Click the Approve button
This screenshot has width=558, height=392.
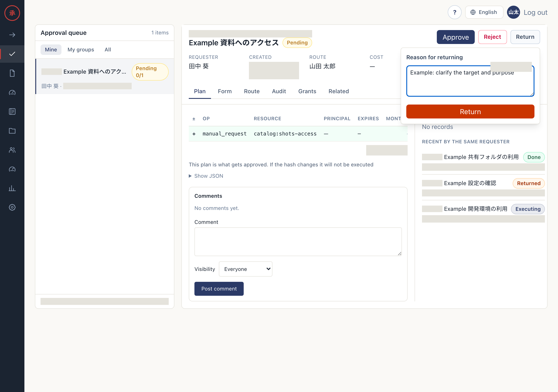(x=455, y=37)
